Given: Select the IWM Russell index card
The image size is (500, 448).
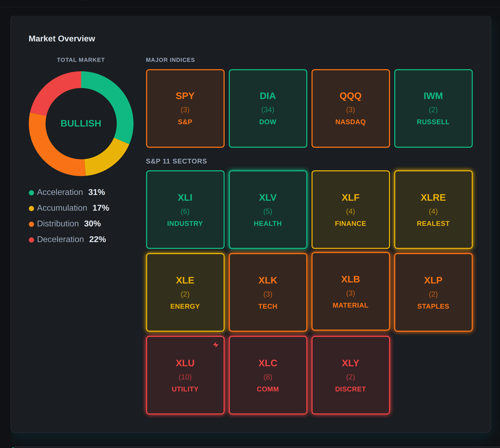Looking at the screenshot, I should [433, 108].
